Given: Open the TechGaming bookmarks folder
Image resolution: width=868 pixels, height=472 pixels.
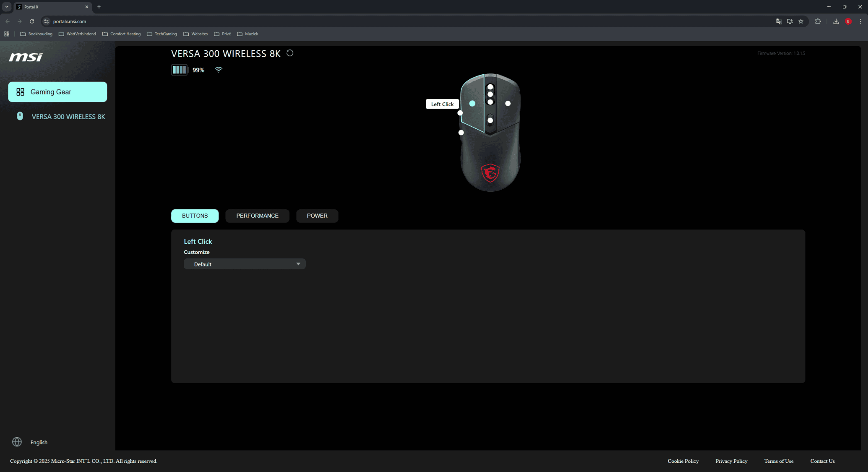Looking at the screenshot, I should pyautogui.click(x=162, y=34).
